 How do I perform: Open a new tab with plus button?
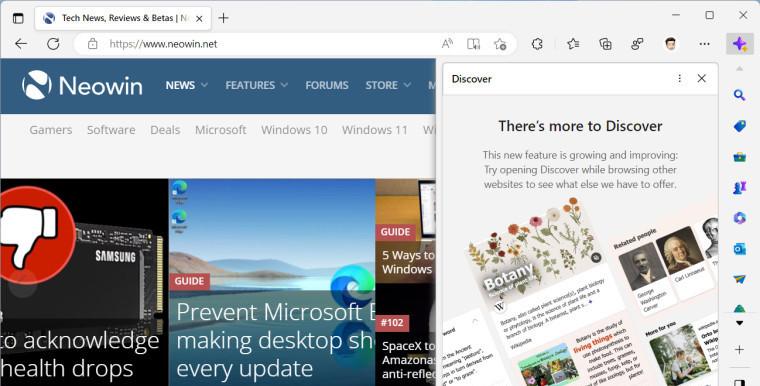click(x=223, y=18)
